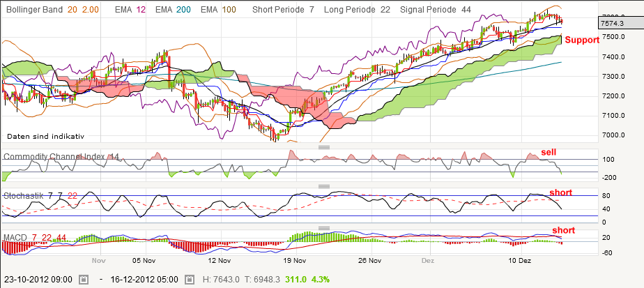Click the green percentage change 4.3%
The height and width of the screenshot is (288, 644).
(321, 280)
